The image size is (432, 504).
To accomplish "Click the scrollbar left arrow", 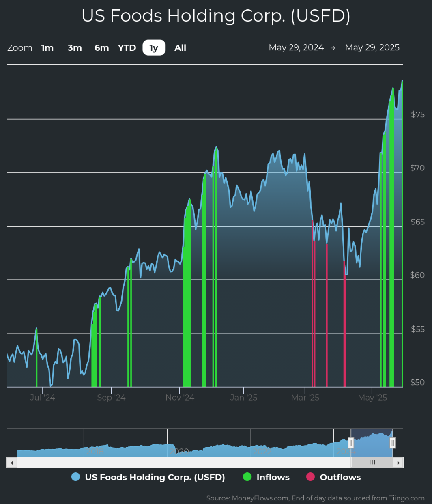I will (12, 463).
